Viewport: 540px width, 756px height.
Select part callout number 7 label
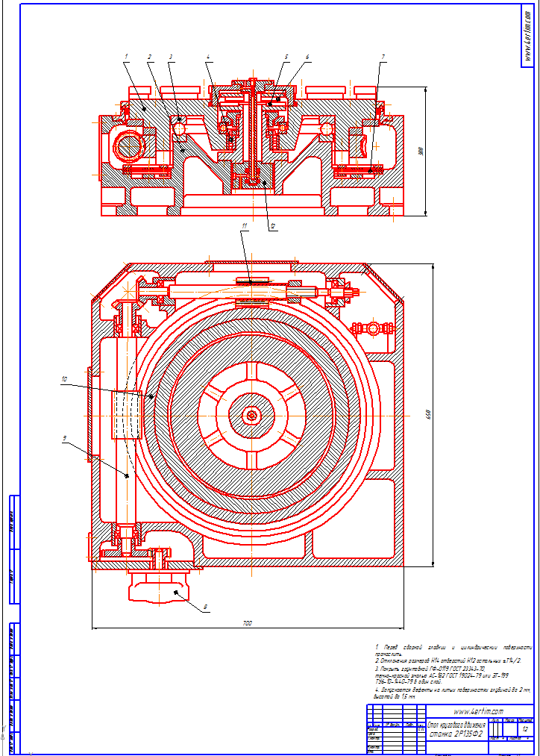383,57
